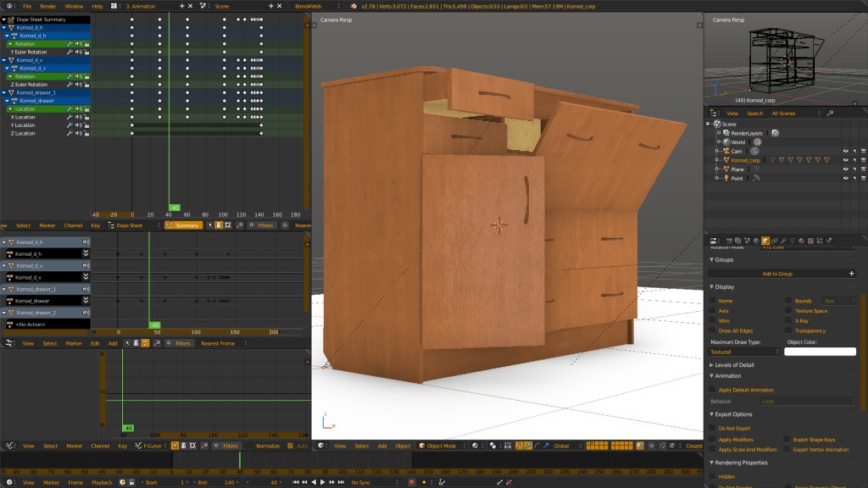Hide the Plane object with its eye toggle
The image size is (868, 488).
[x=846, y=169]
